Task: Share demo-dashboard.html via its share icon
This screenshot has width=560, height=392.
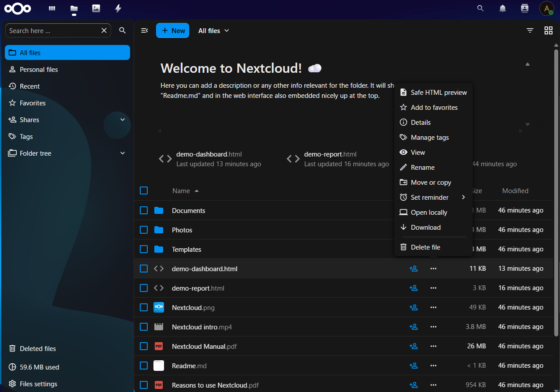Action: tap(414, 269)
